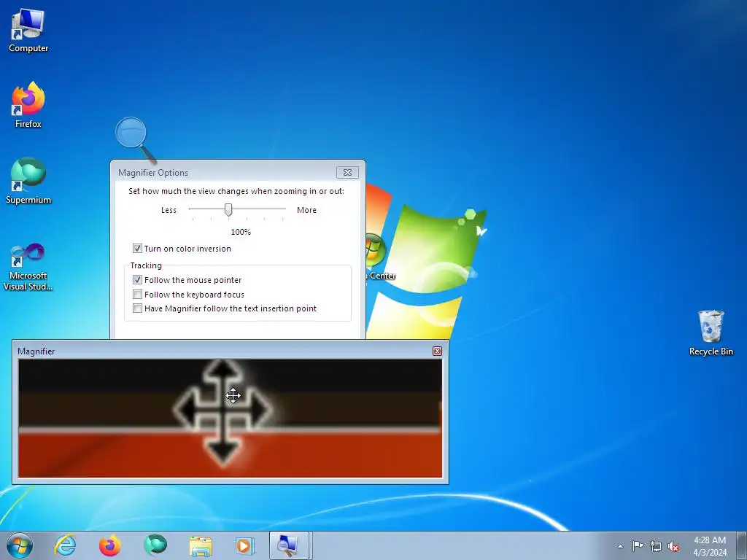
Task: Open the Windows Start menu orb
Action: 20,545
